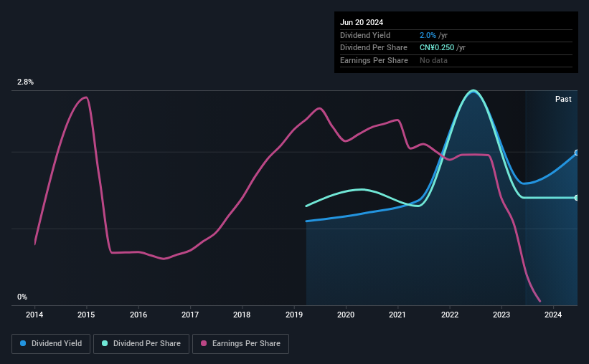Image resolution: width=589 pixels, height=364 pixels.
Task: Click the 2021 x-axis label
Action: point(397,315)
